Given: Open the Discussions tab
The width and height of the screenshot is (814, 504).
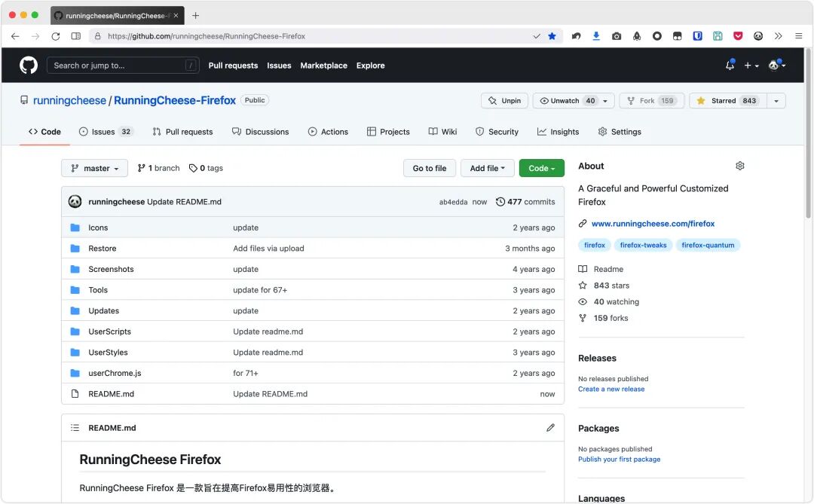Looking at the screenshot, I should click(261, 132).
